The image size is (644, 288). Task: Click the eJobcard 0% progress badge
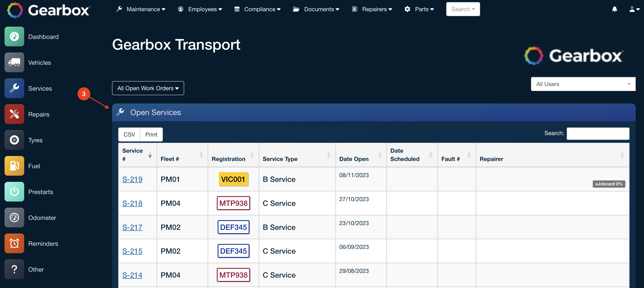click(609, 184)
